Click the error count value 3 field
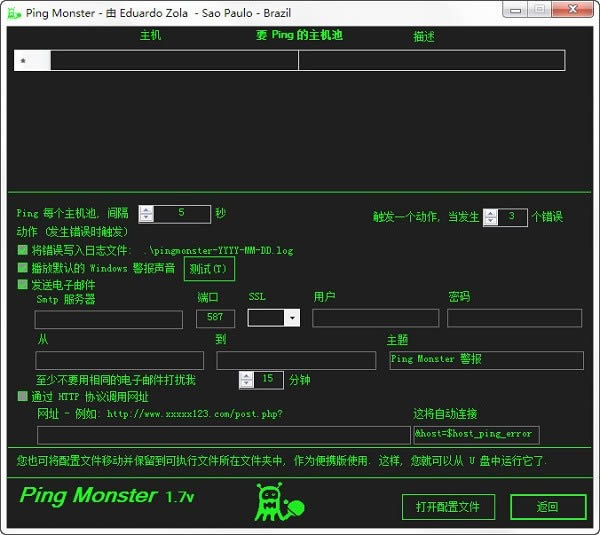Screen dimensions: 600x535 [512, 217]
